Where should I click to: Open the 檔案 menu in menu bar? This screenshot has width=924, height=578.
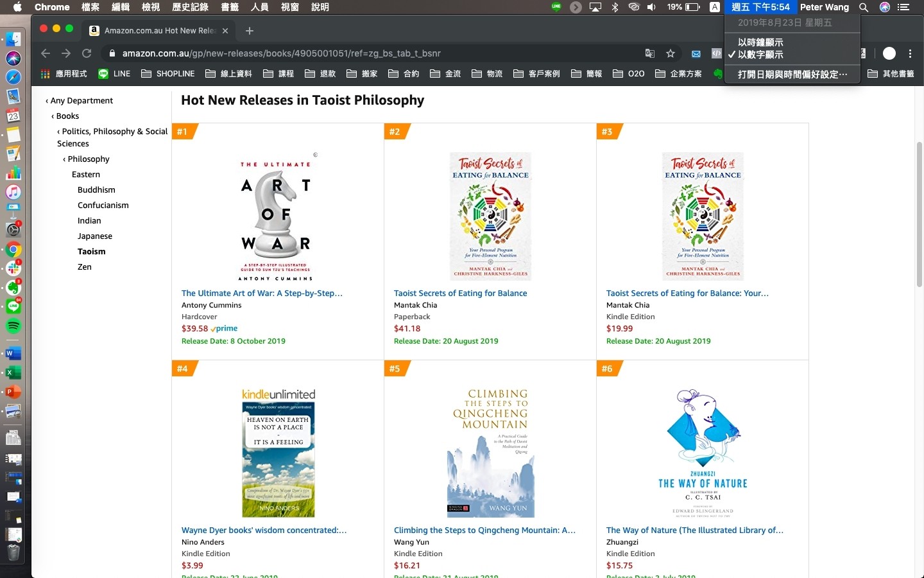(x=90, y=7)
